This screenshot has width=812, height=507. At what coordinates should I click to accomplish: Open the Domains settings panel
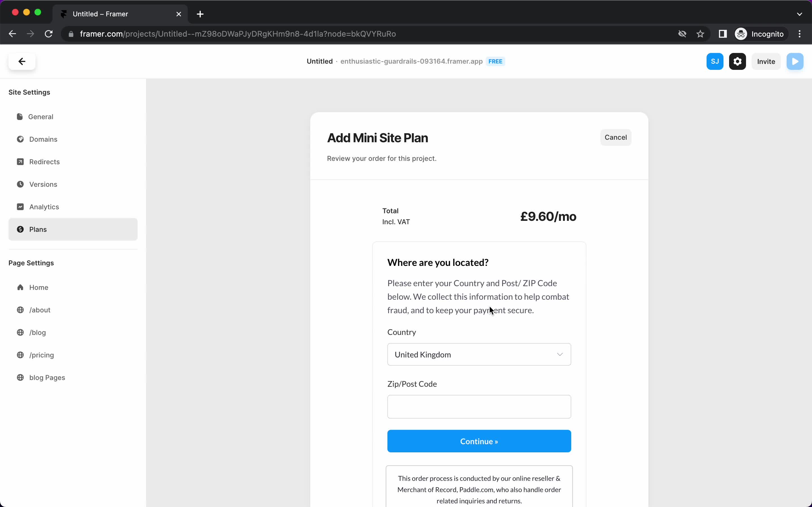[43, 139]
